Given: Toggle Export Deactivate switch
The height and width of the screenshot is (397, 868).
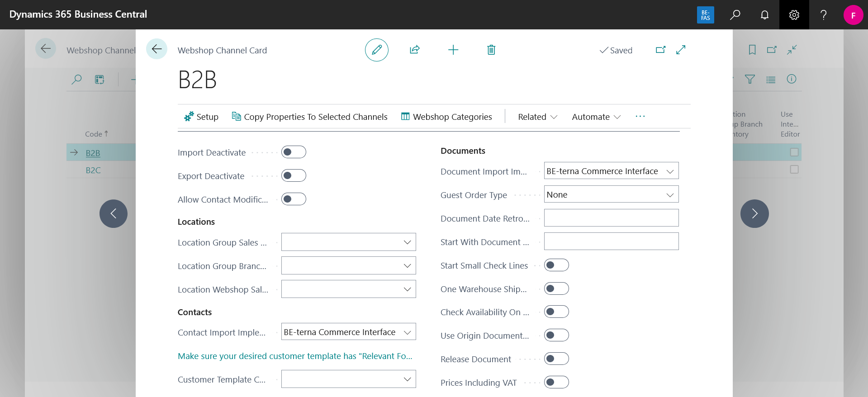Looking at the screenshot, I should tap(294, 175).
